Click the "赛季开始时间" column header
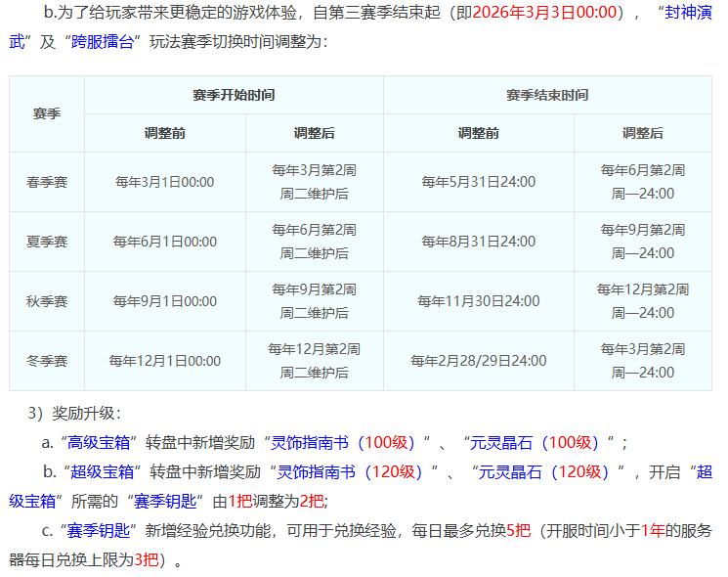This screenshot has height=577, width=728. [x=234, y=95]
